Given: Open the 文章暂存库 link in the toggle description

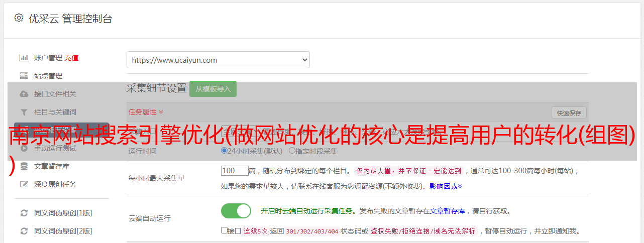Looking at the screenshot, I should [447, 211].
